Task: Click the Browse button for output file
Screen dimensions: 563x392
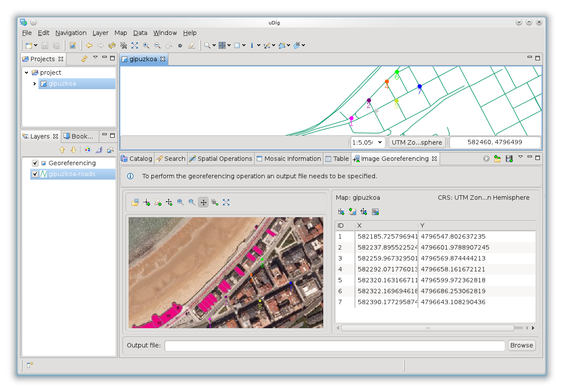Action: click(521, 345)
